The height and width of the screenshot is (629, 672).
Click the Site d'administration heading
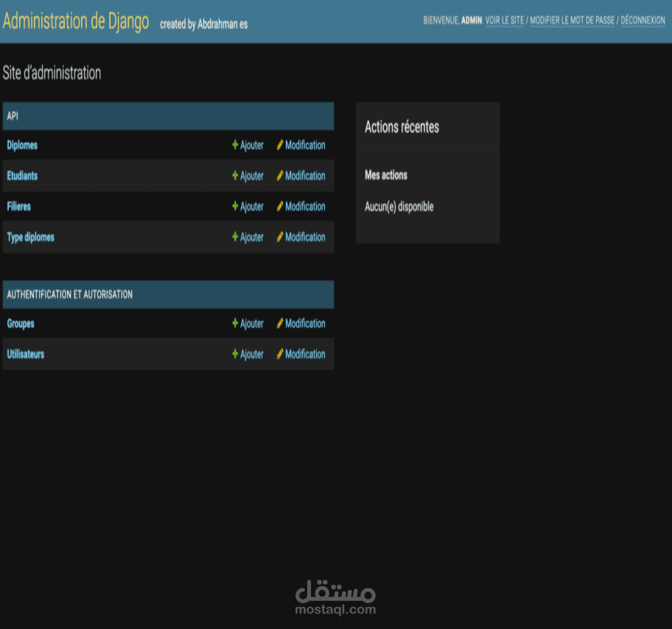pyautogui.click(x=52, y=73)
